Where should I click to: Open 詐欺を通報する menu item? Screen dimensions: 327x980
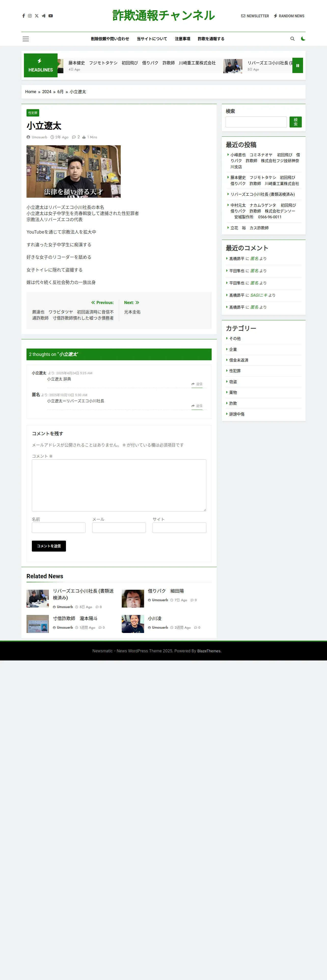pos(211,39)
